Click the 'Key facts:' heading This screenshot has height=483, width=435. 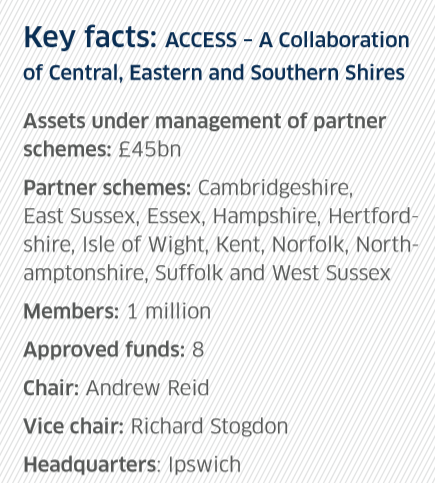coord(90,37)
